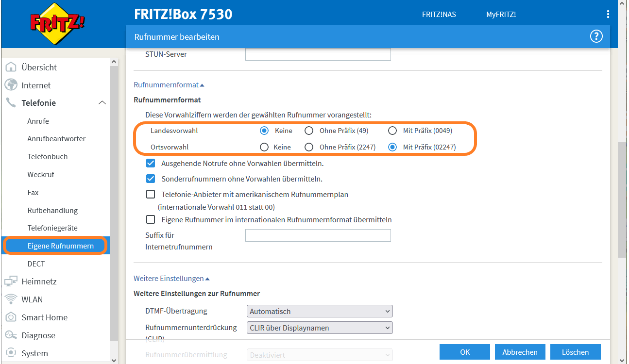Click the Abbrechen button
Image resolution: width=629 pixels, height=364 pixels.
coord(520,352)
